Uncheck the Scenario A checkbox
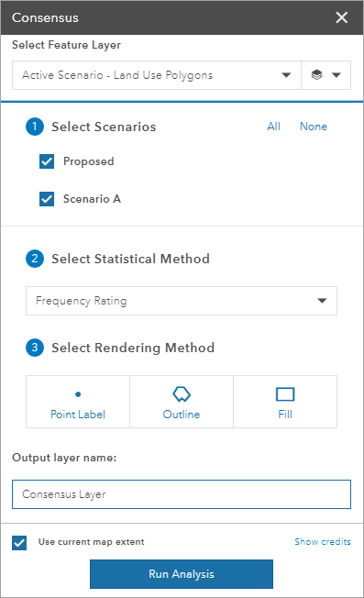This screenshot has height=598, width=364. pyautogui.click(x=47, y=199)
